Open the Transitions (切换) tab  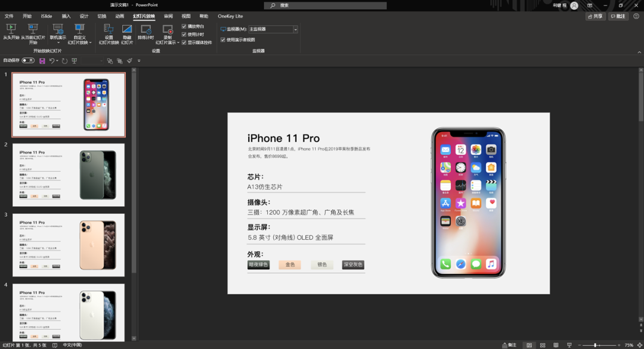102,17
